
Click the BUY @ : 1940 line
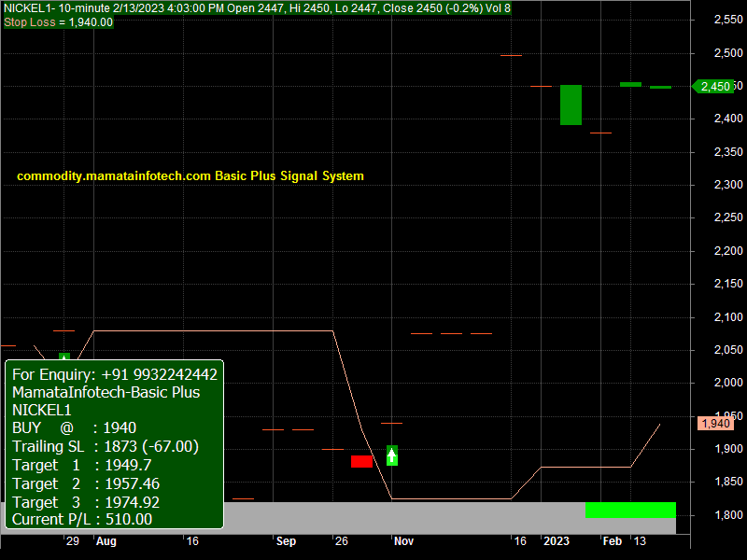[x=75, y=427]
